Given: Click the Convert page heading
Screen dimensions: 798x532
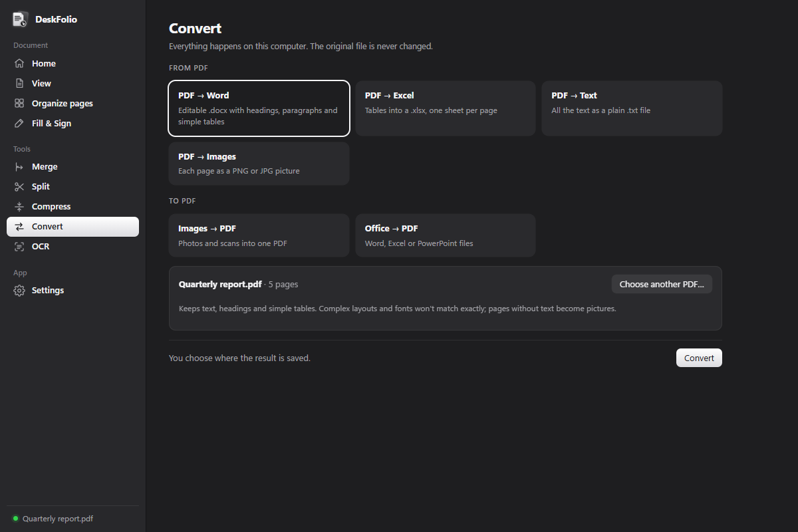Looking at the screenshot, I should (196, 29).
